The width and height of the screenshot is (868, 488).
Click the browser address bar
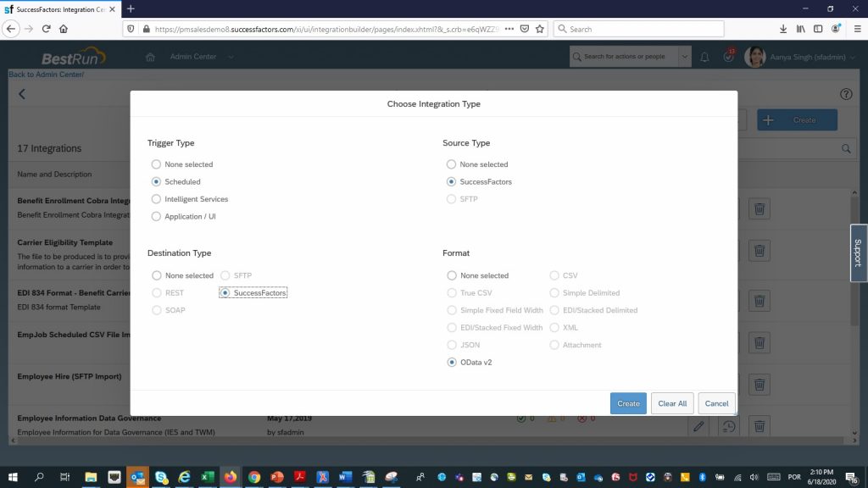coord(326,29)
